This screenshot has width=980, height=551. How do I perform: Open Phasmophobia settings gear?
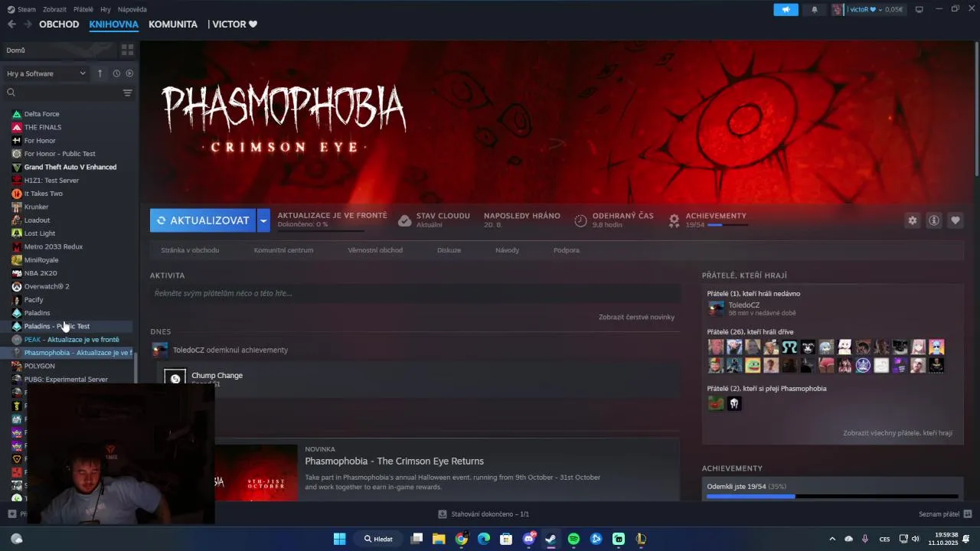coord(913,220)
